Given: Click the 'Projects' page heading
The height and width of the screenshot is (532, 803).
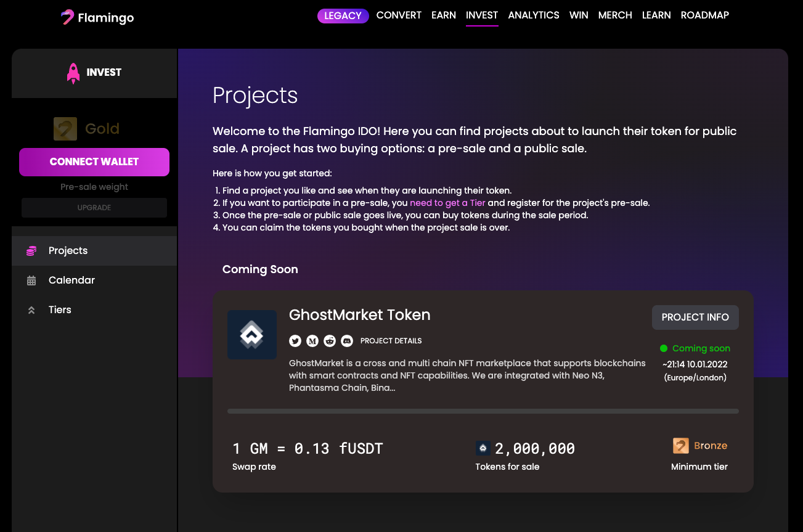Looking at the screenshot, I should pyautogui.click(x=255, y=96).
